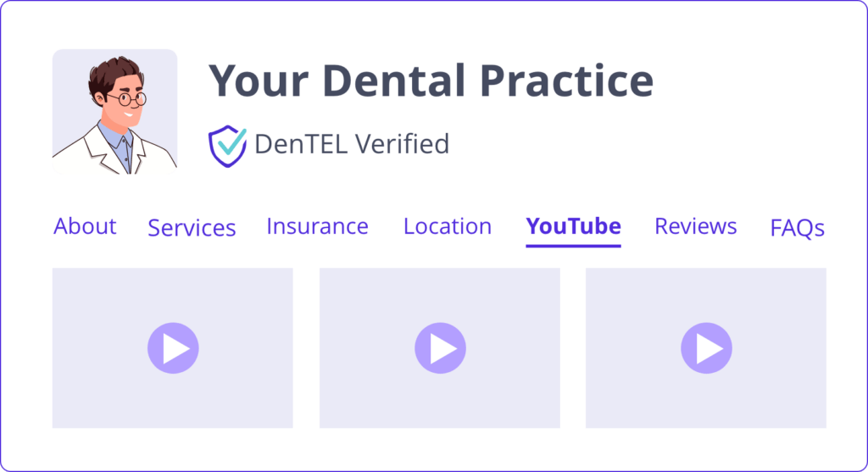
Task: Select the YouTube tab
Action: [x=574, y=225]
